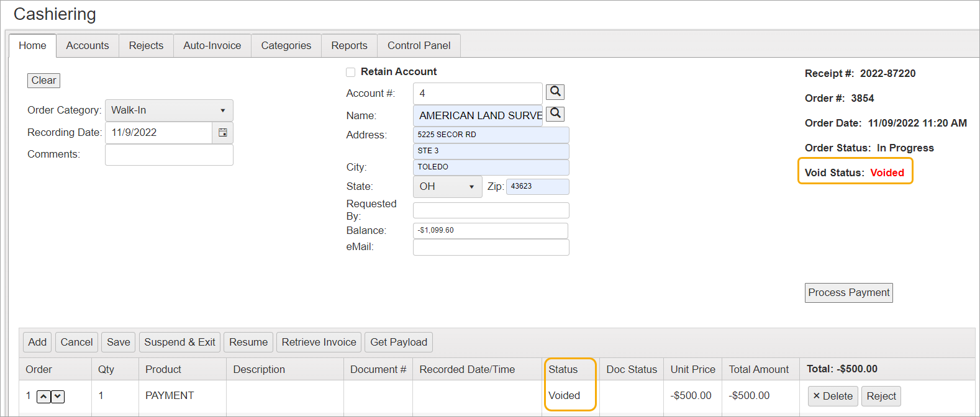This screenshot has height=417, width=980.
Task: Click the Name search magnifier icon
Action: click(555, 114)
